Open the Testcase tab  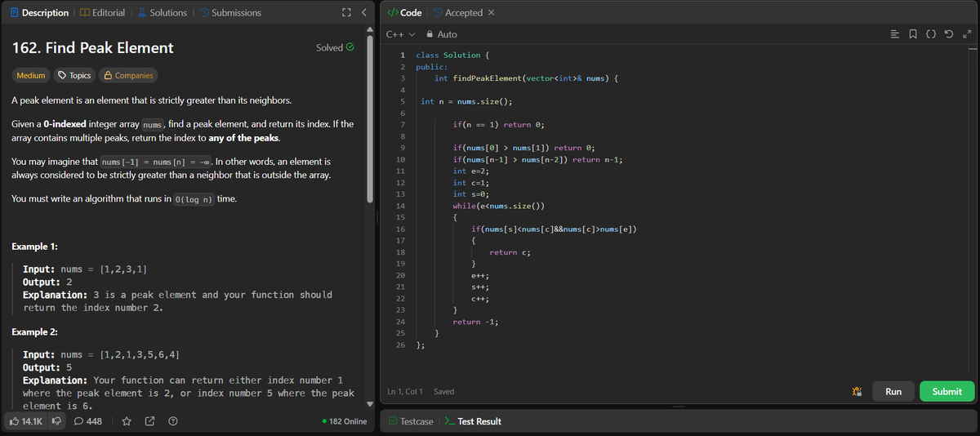click(411, 421)
